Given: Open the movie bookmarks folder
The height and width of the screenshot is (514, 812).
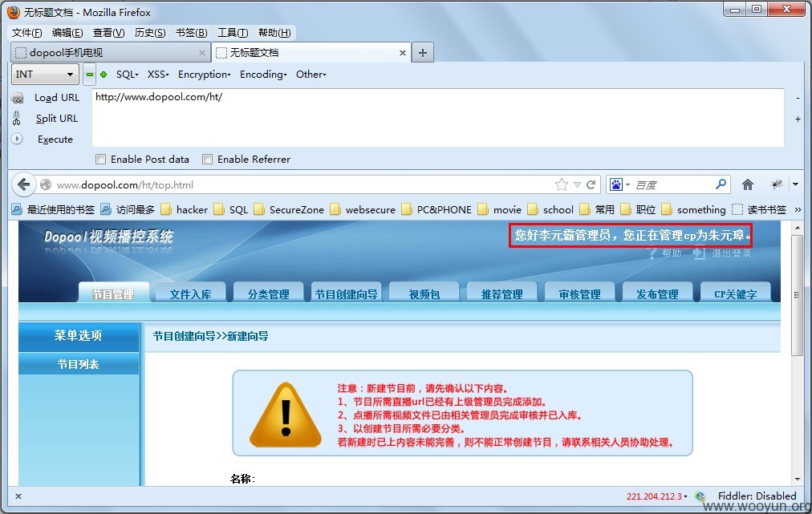Looking at the screenshot, I should pyautogui.click(x=500, y=209).
